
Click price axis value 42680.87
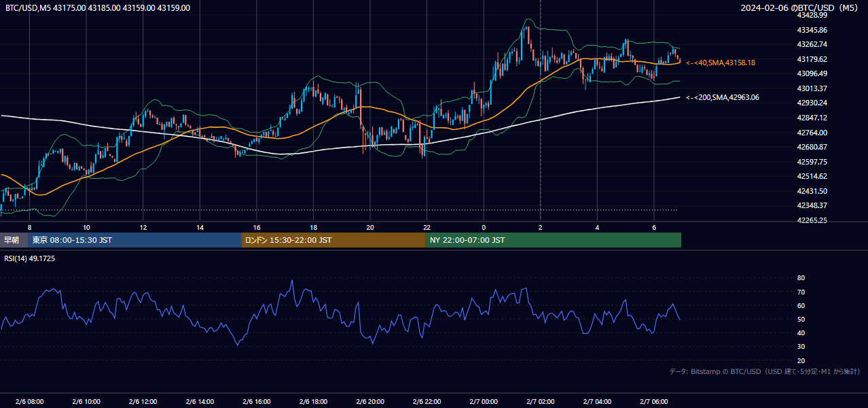(x=812, y=147)
